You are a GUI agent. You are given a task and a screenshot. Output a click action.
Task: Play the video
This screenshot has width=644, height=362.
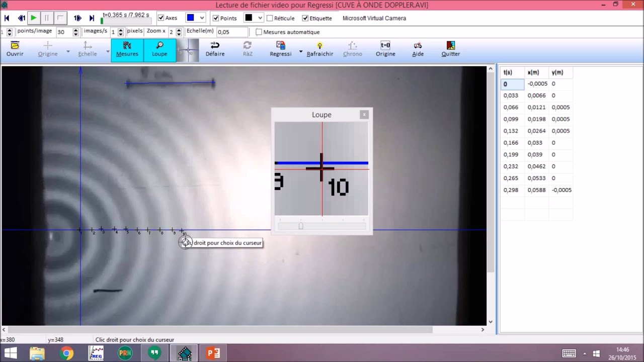(34, 18)
